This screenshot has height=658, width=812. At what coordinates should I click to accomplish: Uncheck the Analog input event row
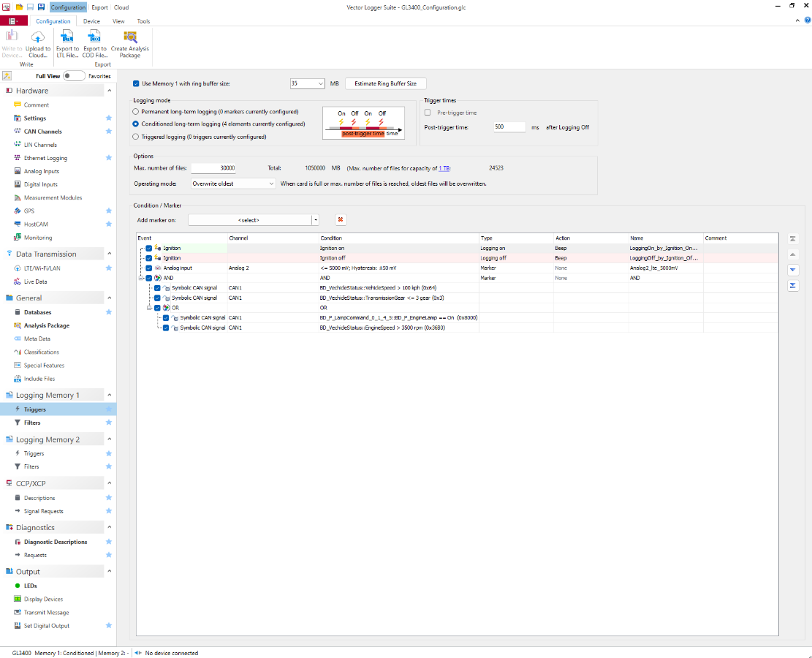(x=149, y=268)
